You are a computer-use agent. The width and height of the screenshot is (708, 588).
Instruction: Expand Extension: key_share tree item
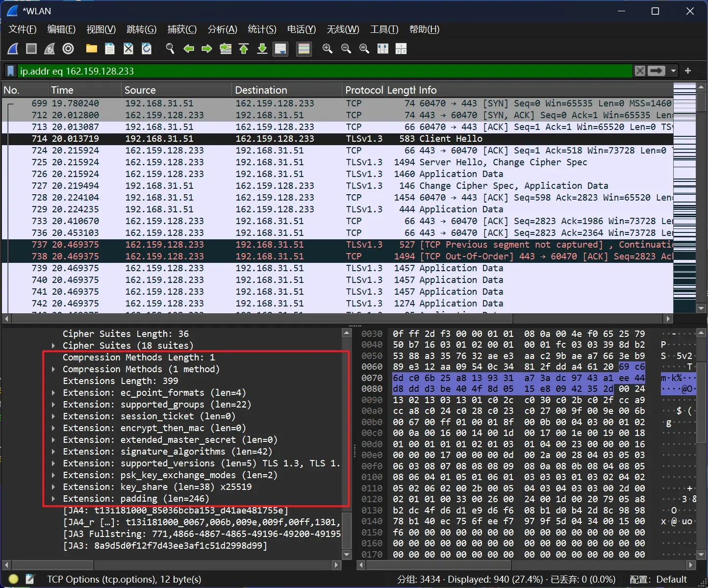53,487
